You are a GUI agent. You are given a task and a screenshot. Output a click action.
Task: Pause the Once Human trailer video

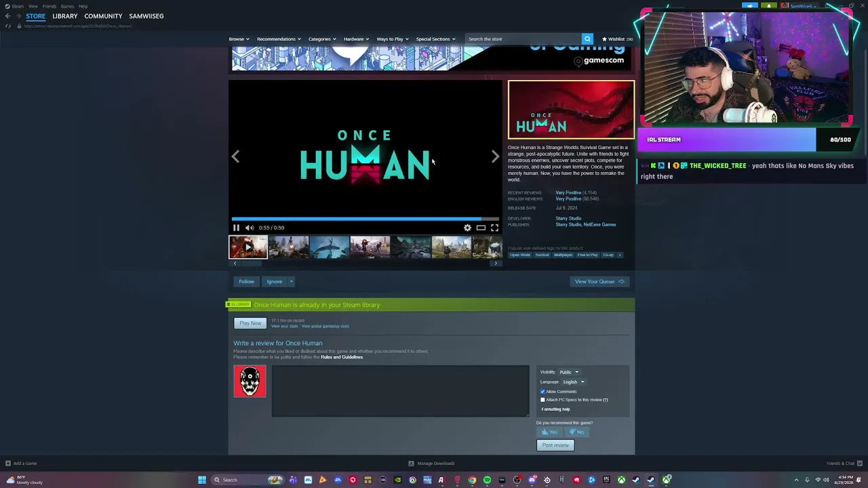(x=236, y=228)
